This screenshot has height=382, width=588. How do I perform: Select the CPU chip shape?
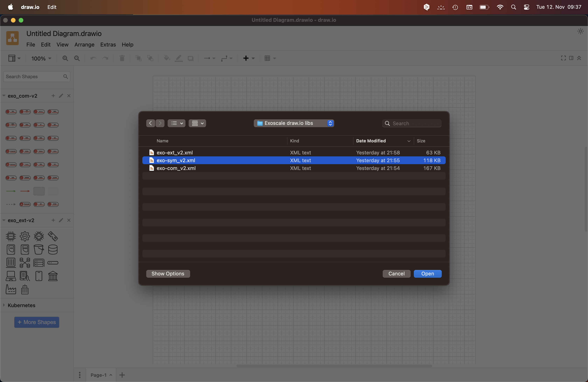point(11,236)
